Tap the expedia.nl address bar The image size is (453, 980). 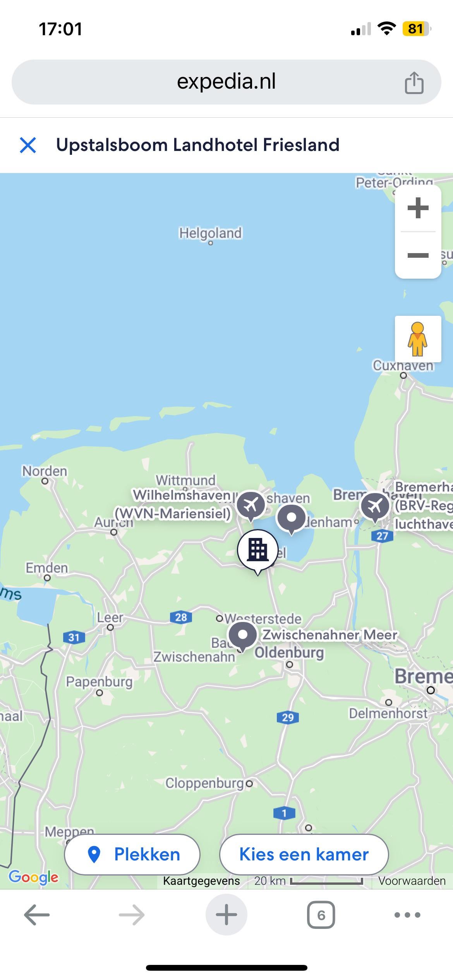click(x=226, y=82)
